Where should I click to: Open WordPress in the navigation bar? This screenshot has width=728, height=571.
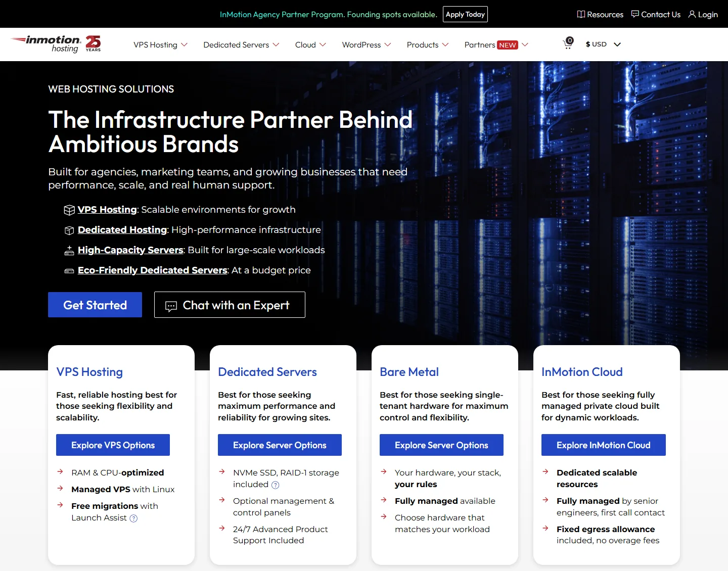tap(361, 44)
